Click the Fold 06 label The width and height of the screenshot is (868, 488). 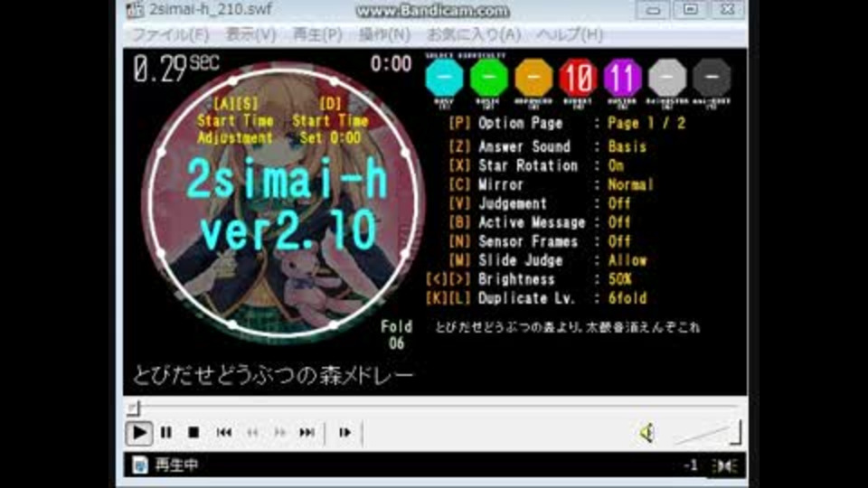click(x=396, y=334)
